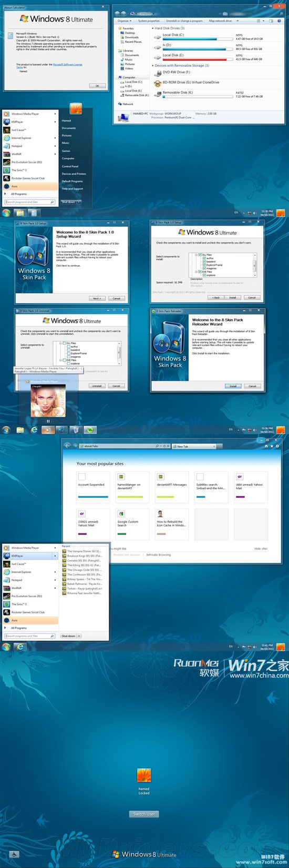Click Map network drive in toolbar

coord(220,21)
